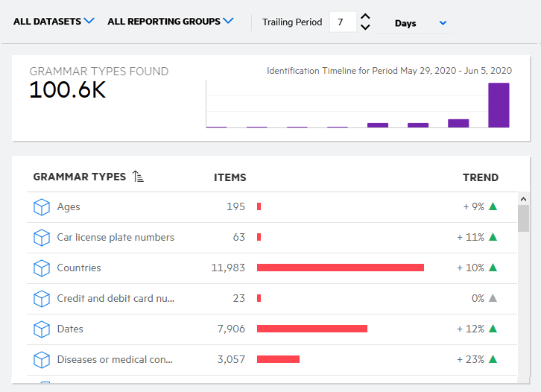The image size is (541, 392).
Task: Open the All Datasets dropdown
Action: [x=54, y=22]
